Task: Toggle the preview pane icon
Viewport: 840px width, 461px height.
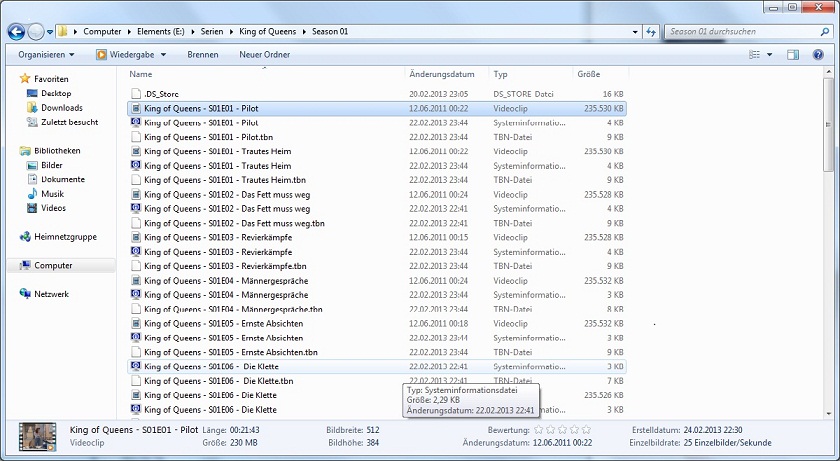Action: pyautogui.click(x=793, y=55)
